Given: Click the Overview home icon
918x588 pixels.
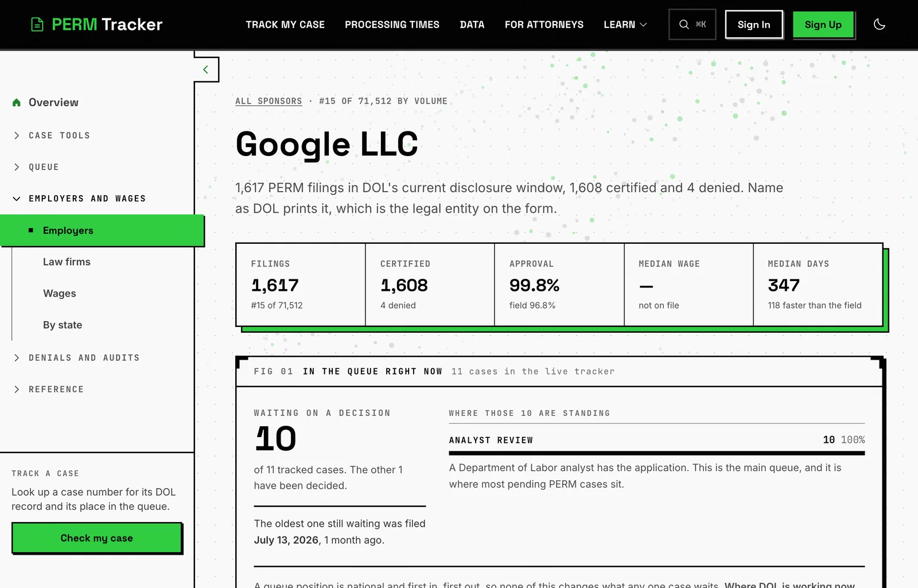Looking at the screenshot, I should [17, 103].
